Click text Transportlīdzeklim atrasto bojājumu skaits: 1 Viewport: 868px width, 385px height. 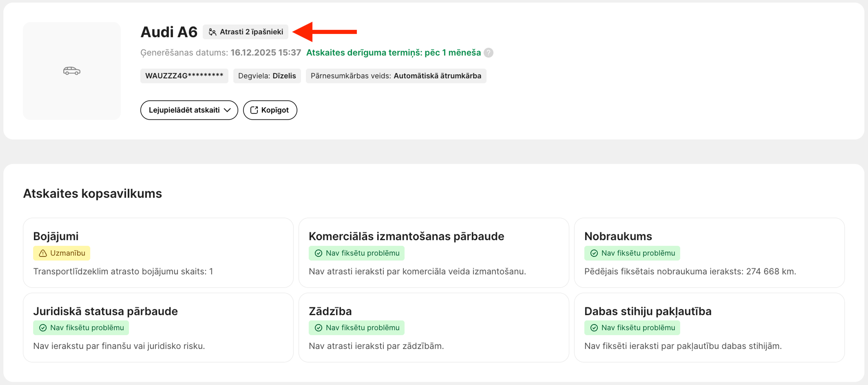pos(123,272)
